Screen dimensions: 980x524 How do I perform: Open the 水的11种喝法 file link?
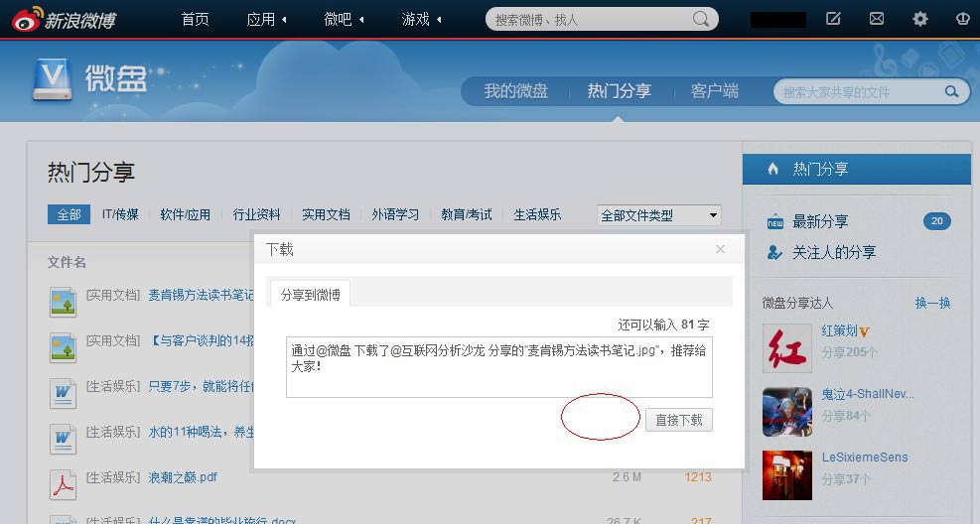coord(201,432)
